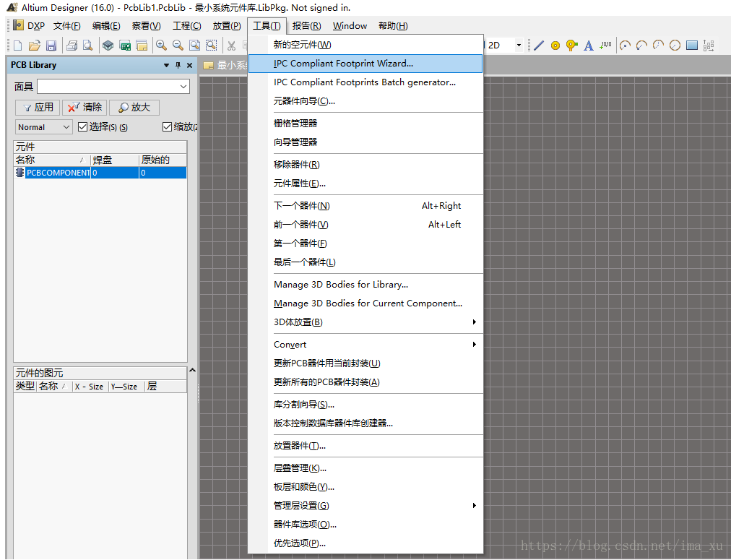731x560 pixels.
Task: Open the 报告(R) menu
Action: 306,26
